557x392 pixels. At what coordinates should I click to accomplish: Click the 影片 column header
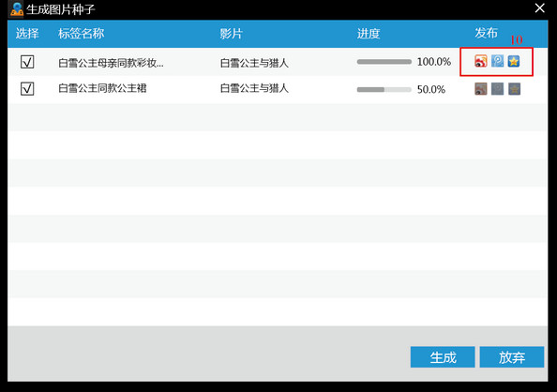tap(231, 34)
